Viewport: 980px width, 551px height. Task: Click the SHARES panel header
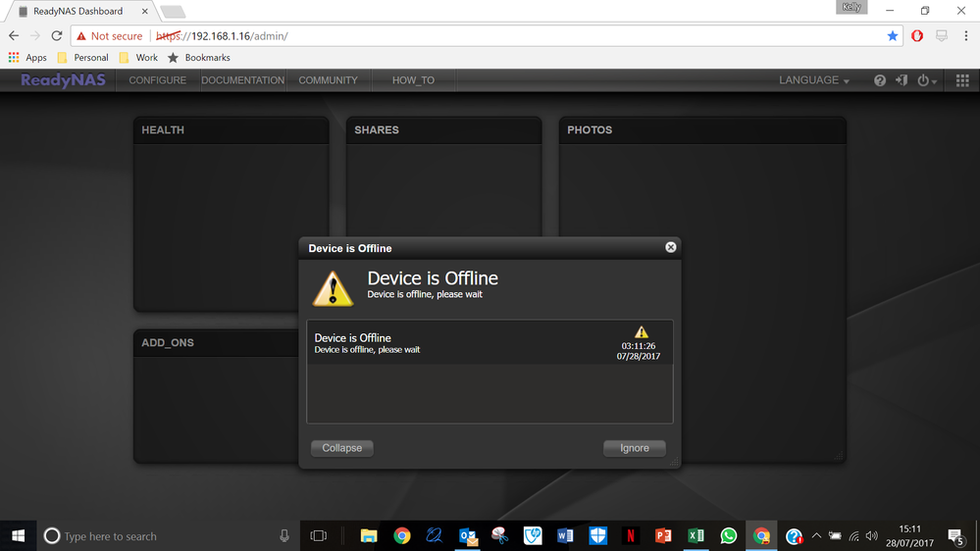[x=443, y=130]
